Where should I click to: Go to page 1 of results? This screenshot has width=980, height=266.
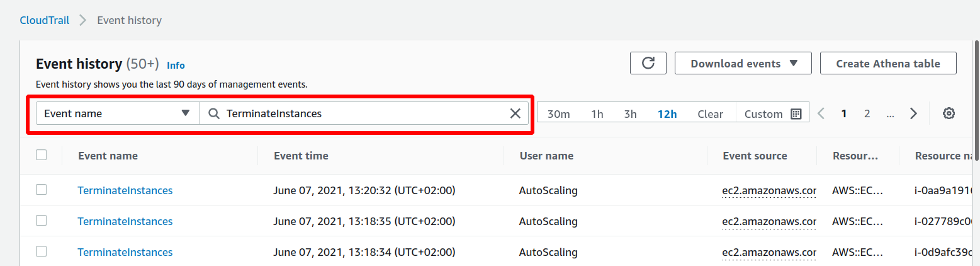(x=844, y=113)
